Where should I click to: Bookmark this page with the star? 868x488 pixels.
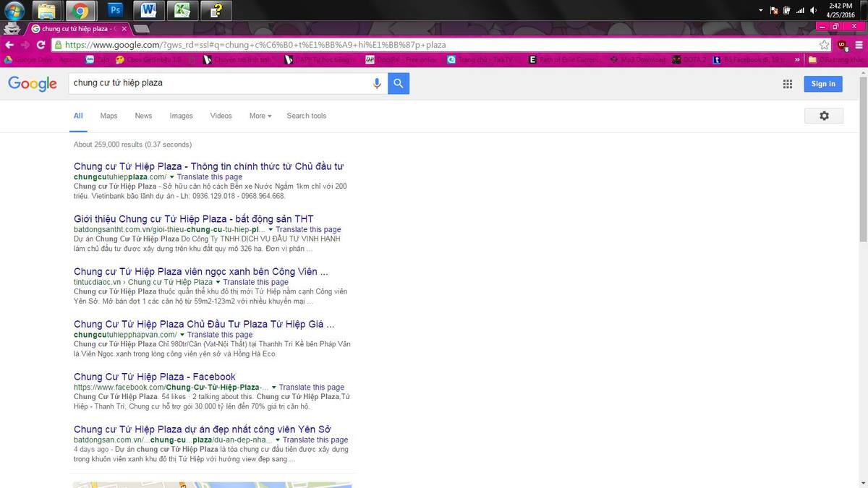coord(824,45)
